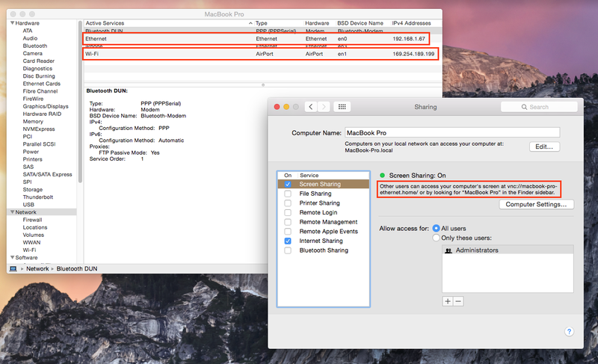This screenshot has height=364, width=598.
Task: Select Firewall in the Network sidebar
Action: click(x=32, y=220)
